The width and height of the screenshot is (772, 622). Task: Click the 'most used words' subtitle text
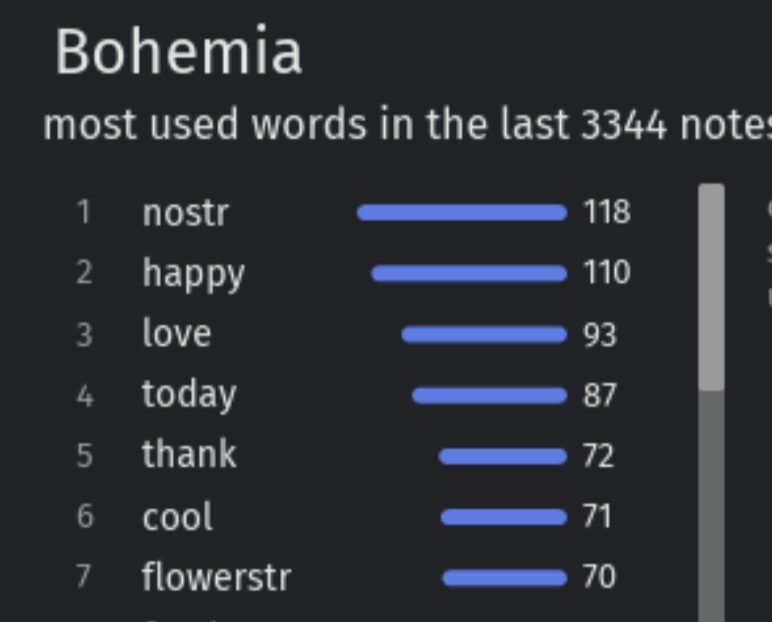[x=407, y=125]
